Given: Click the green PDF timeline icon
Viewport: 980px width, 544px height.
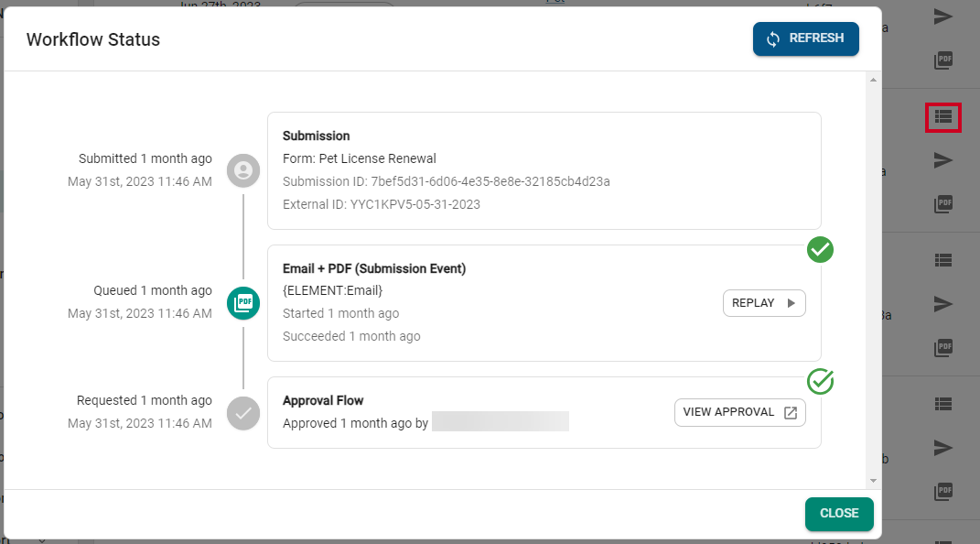Looking at the screenshot, I should point(243,303).
